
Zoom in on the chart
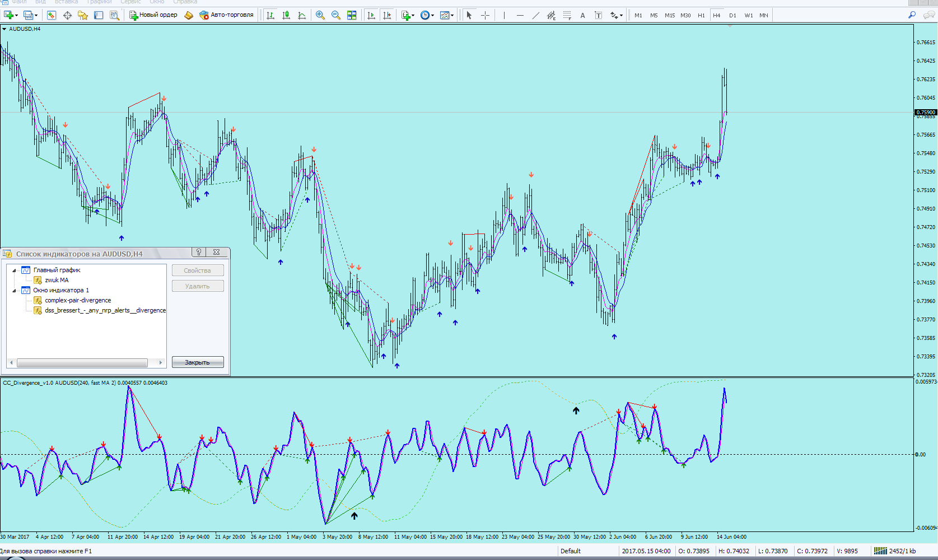tap(320, 15)
